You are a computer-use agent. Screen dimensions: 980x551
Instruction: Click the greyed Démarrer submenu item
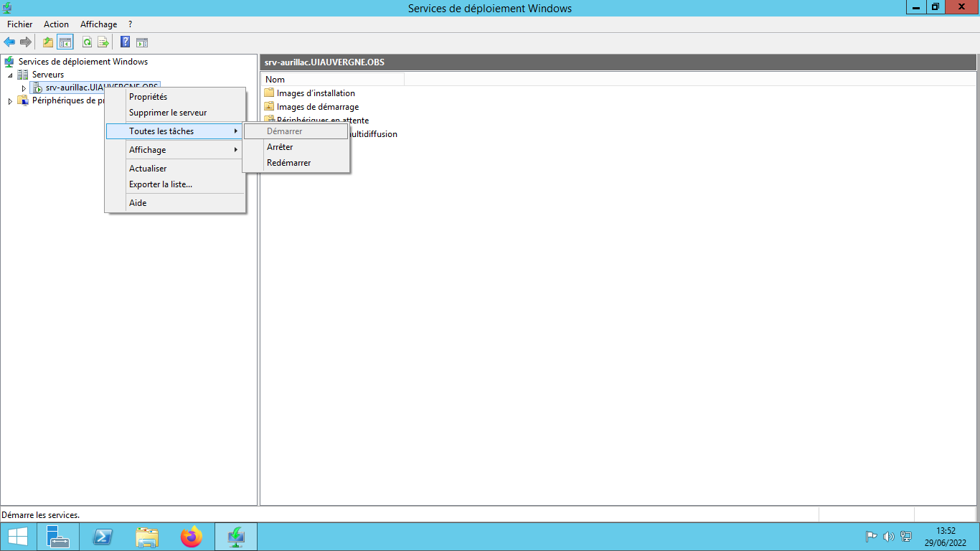(x=296, y=131)
